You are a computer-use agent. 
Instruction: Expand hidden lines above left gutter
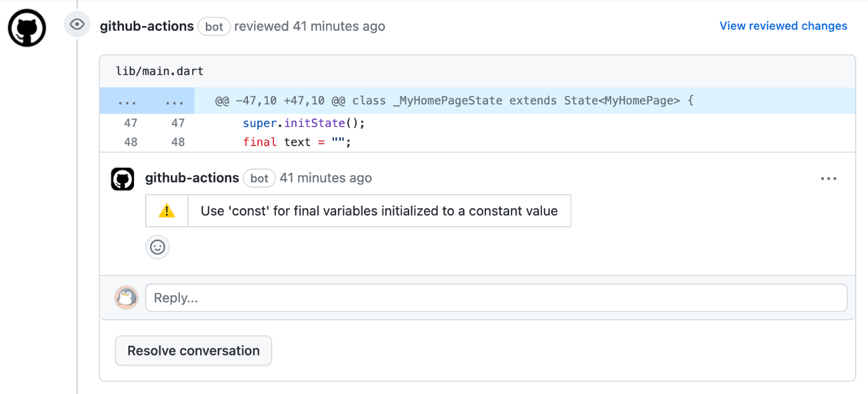[127, 101]
